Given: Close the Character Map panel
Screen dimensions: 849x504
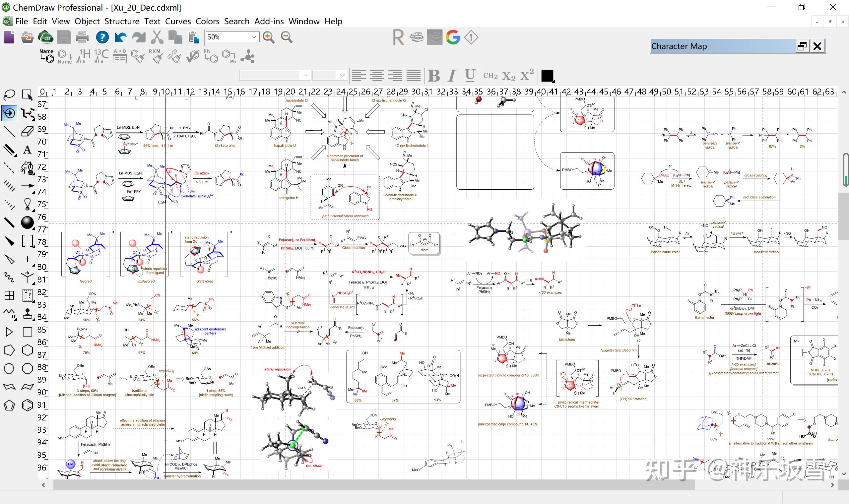Looking at the screenshot, I should (817, 46).
